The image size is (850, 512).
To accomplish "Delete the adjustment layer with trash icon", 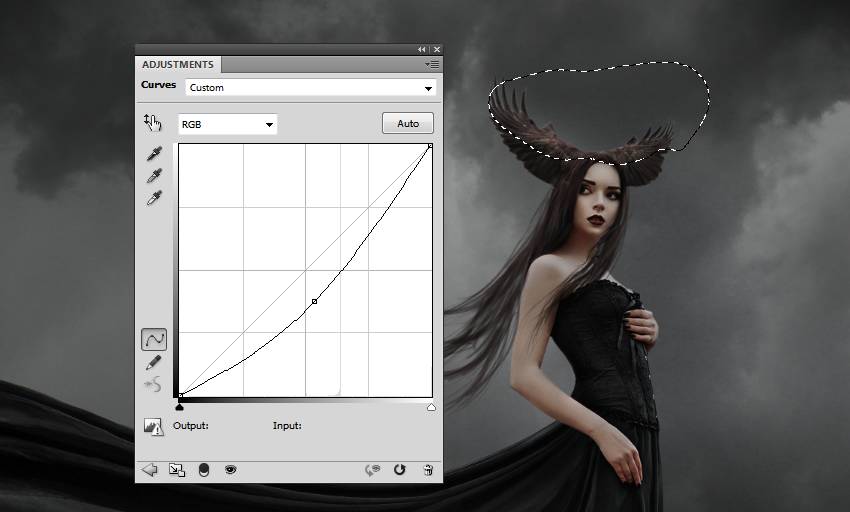I will 428,469.
